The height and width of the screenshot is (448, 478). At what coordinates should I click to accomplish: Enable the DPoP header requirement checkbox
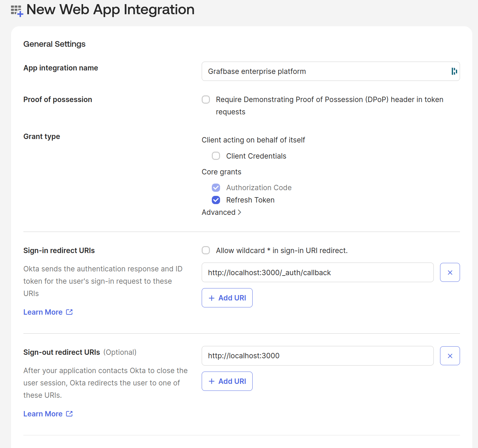point(205,99)
